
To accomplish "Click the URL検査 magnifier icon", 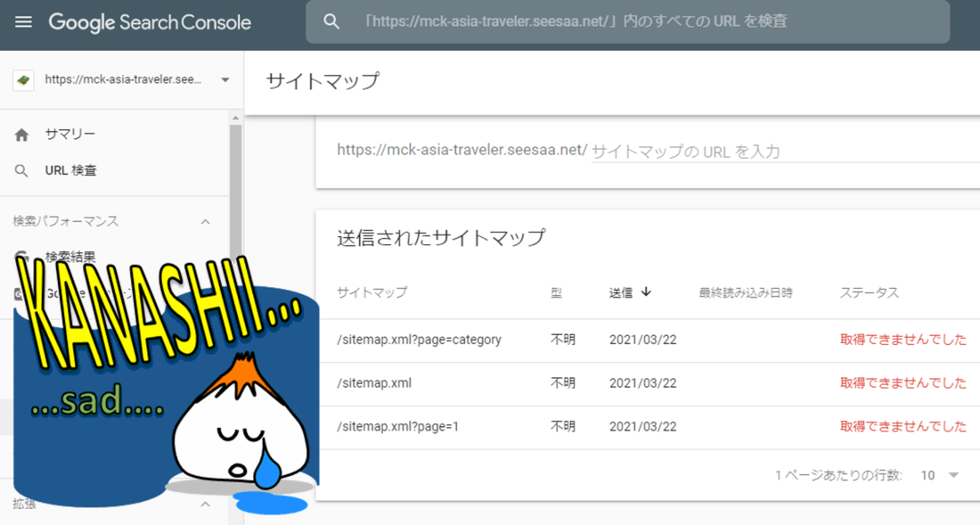I will pyautogui.click(x=21, y=170).
